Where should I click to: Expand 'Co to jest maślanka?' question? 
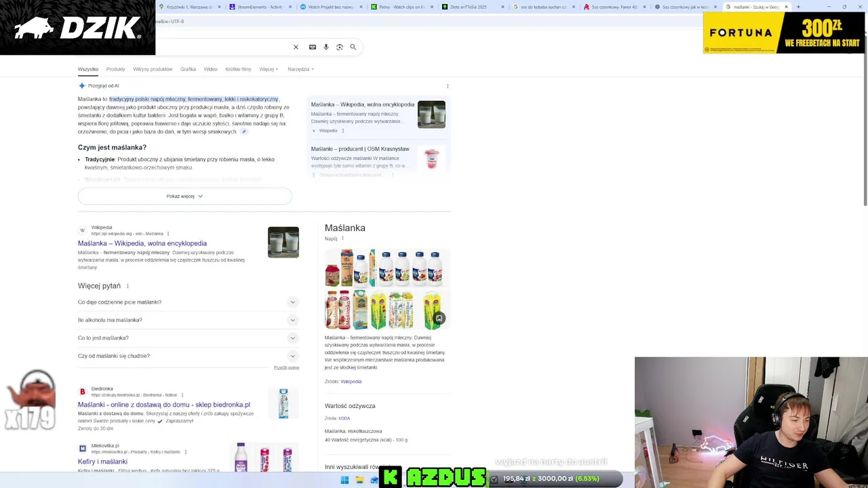tap(189, 338)
